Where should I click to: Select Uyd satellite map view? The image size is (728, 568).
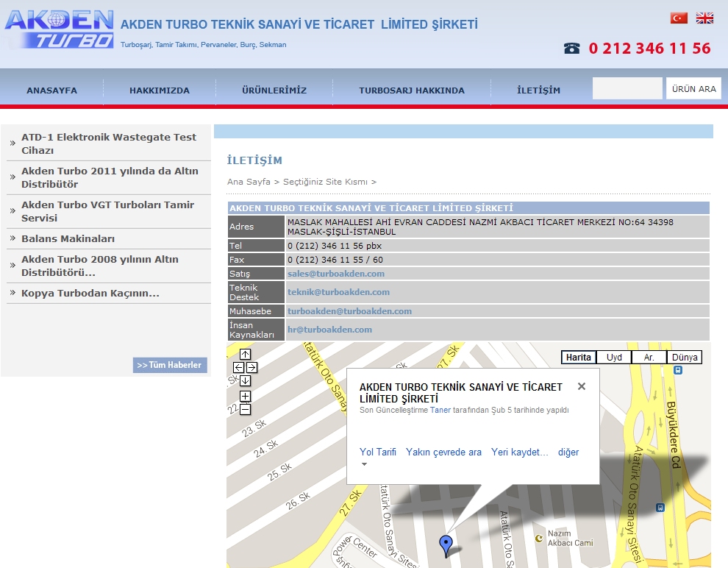point(614,357)
